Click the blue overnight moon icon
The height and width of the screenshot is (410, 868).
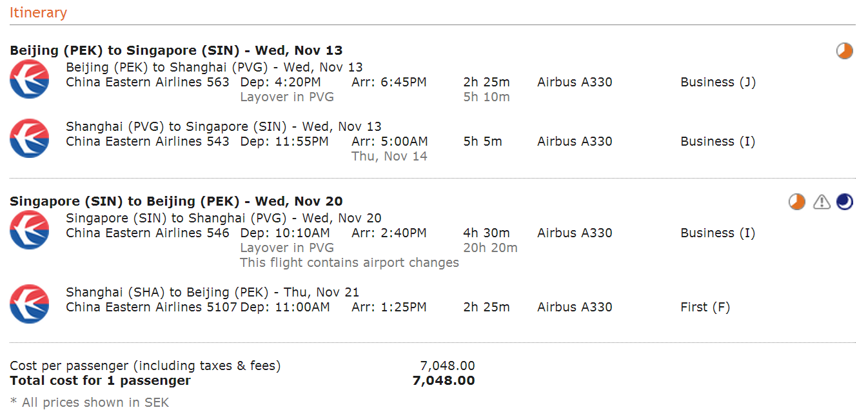(844, 202)
